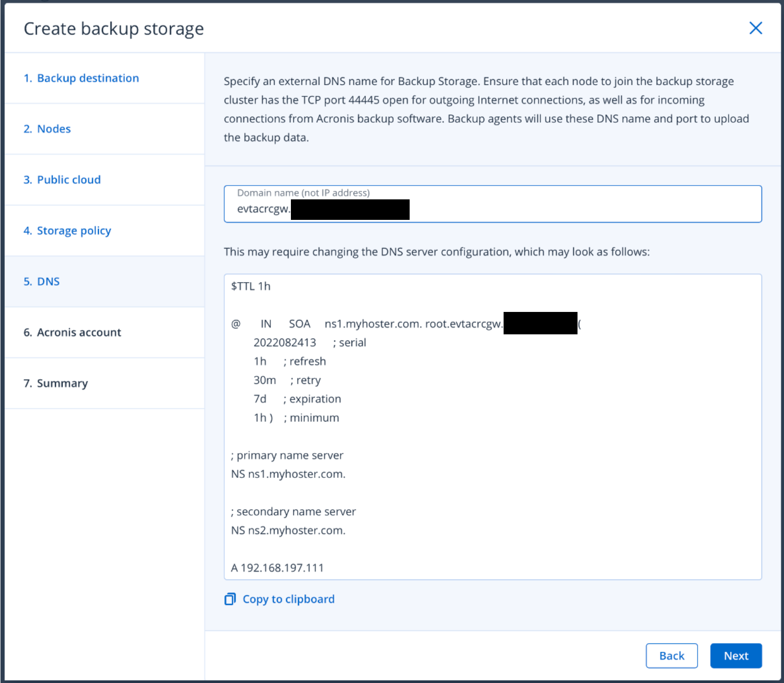Click the NS ns2.myhoster.com. line
Viewport: 784px width, 683px height.
coord(288,530)
